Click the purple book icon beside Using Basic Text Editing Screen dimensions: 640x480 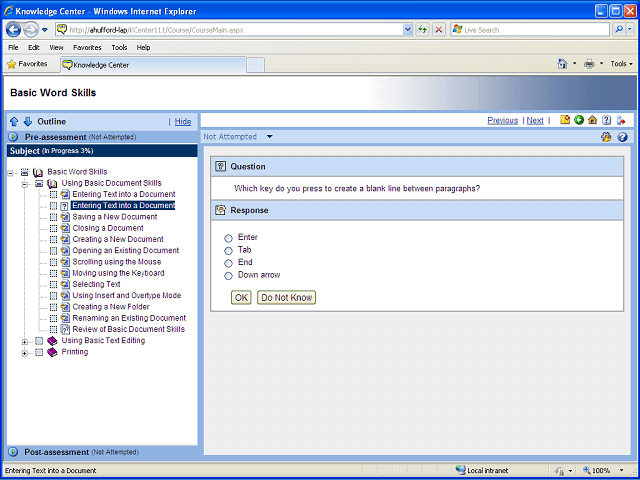click(x=52, y=340)
